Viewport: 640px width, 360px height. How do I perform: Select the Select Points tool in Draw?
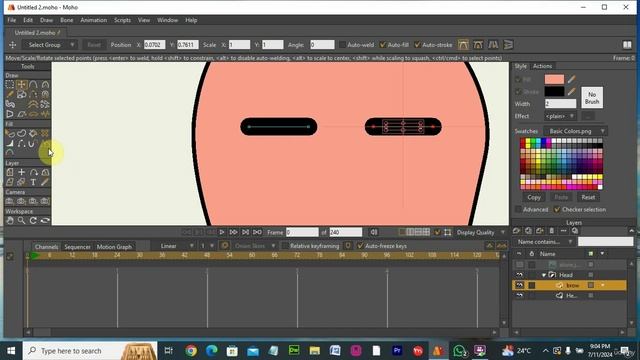pos(9,84)
